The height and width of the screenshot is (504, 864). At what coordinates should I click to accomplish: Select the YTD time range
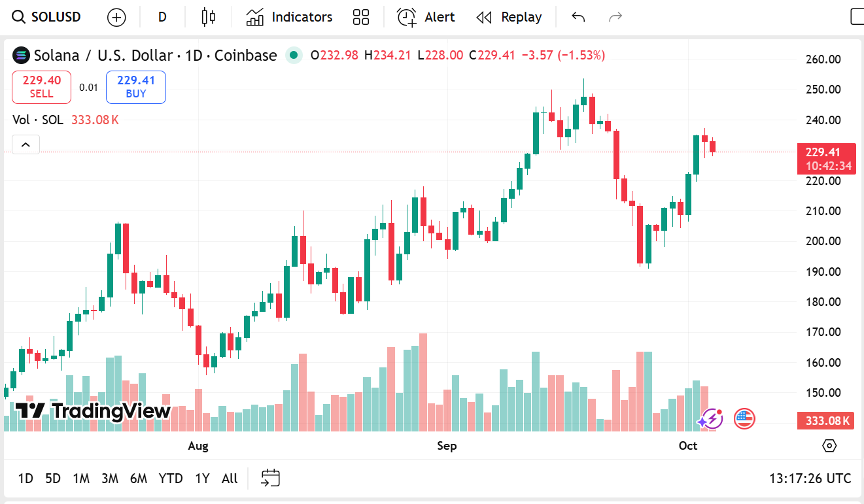(x=171, y=479)
